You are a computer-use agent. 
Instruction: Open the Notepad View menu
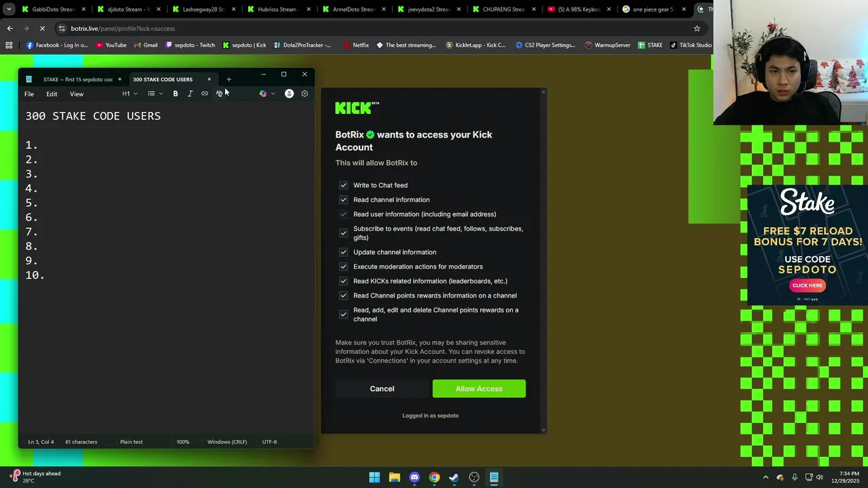coord(77,94)
